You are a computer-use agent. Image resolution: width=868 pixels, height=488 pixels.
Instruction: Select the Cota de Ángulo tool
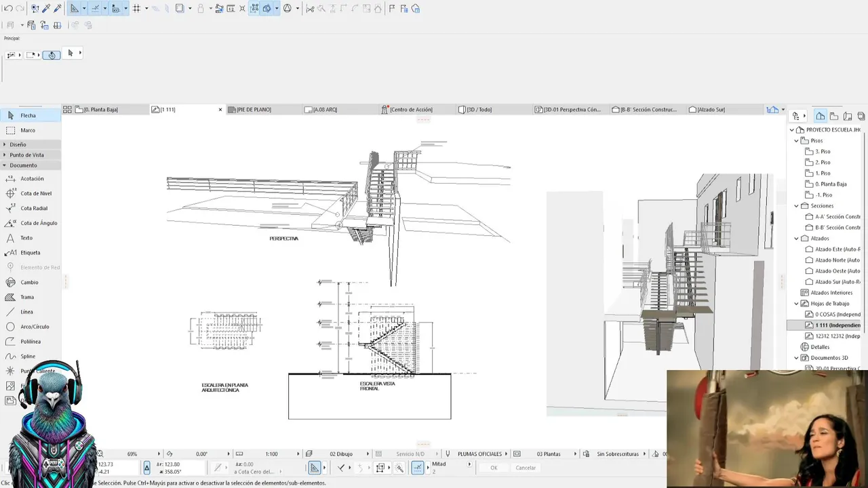coord(31,223)
